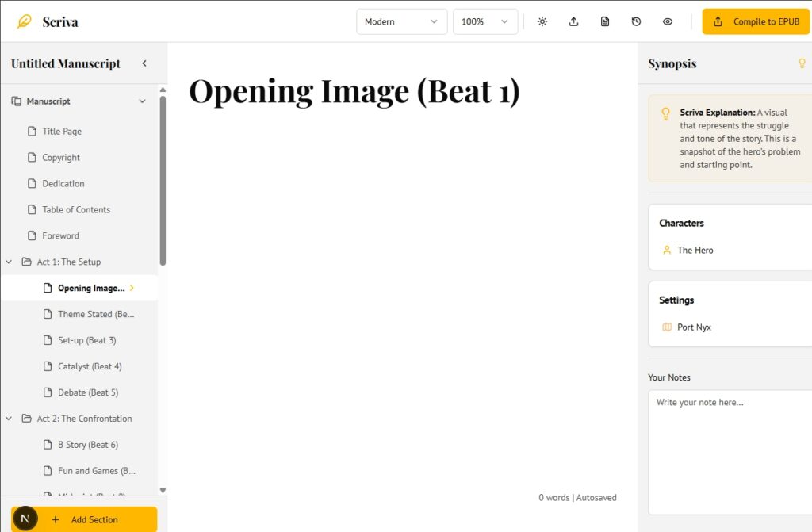Click the Scriva feather logo
The height and width of the screenshot is (532, 812).
pos(25,21)
